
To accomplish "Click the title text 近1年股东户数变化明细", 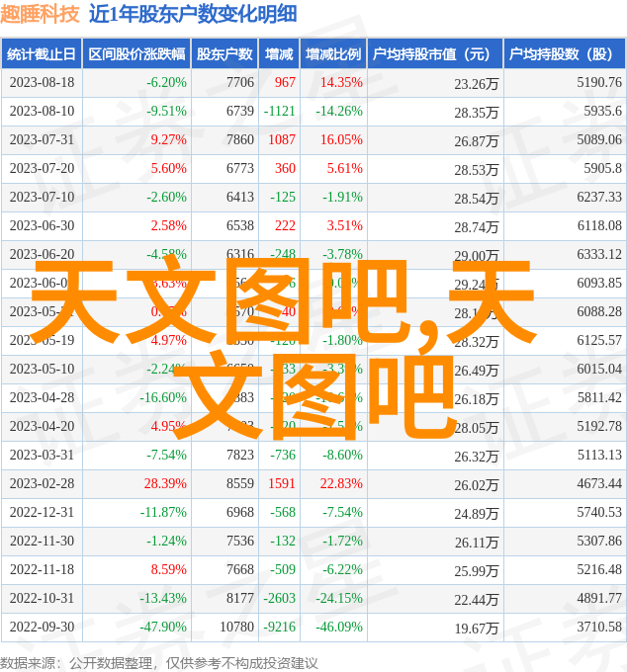I will [193, 14].
